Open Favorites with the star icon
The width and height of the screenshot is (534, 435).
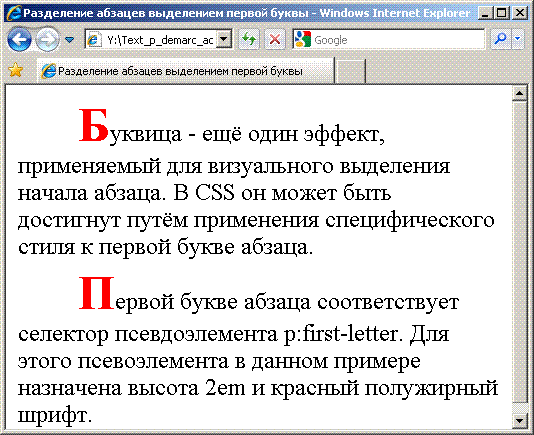coord(15,70)
